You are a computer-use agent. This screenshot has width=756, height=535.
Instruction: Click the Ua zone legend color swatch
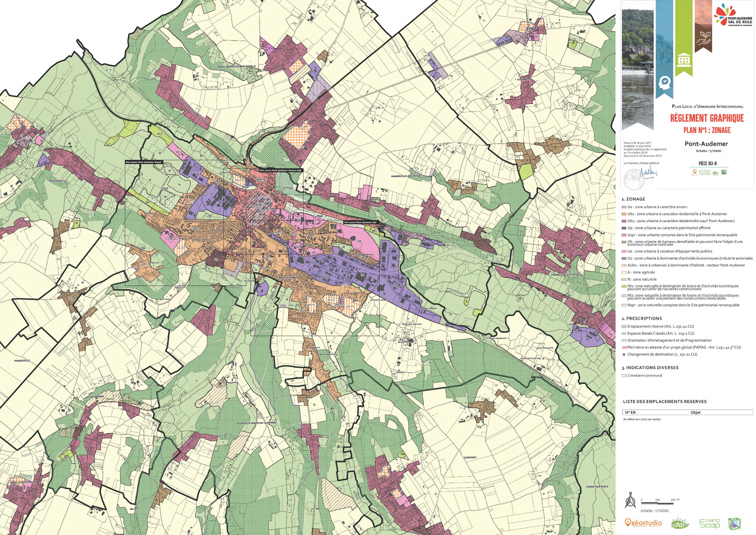coord(624,207)
